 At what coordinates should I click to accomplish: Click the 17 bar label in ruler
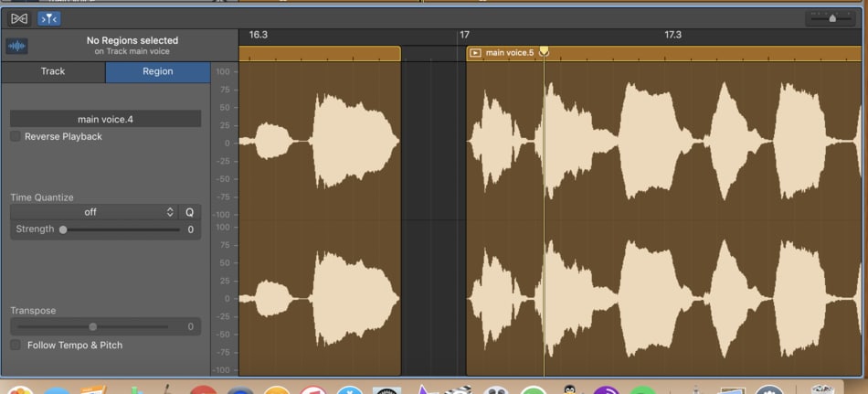[x=464, y=35]
